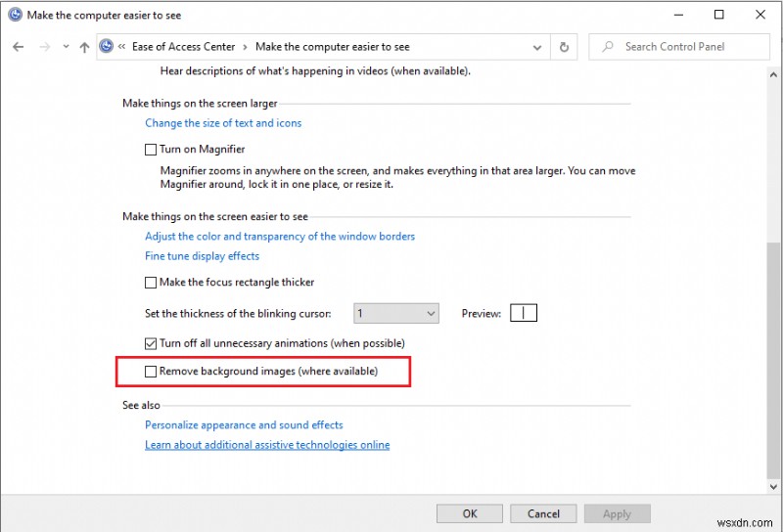
Task: Click the Cancel button
Action: click(543, 513)
